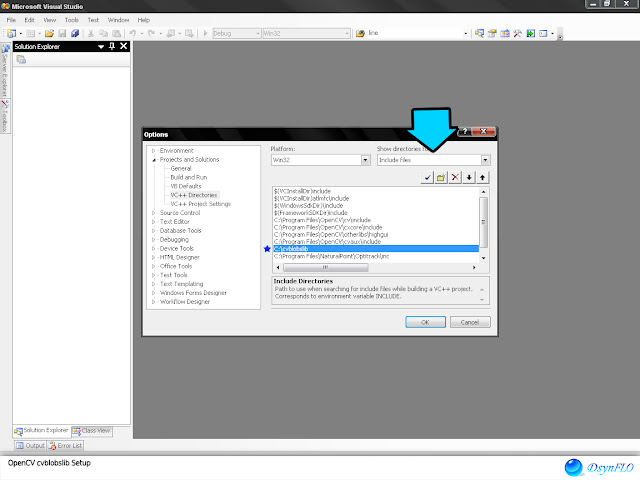
Task: Open the Server Explorer side tab
Action: 5,70
